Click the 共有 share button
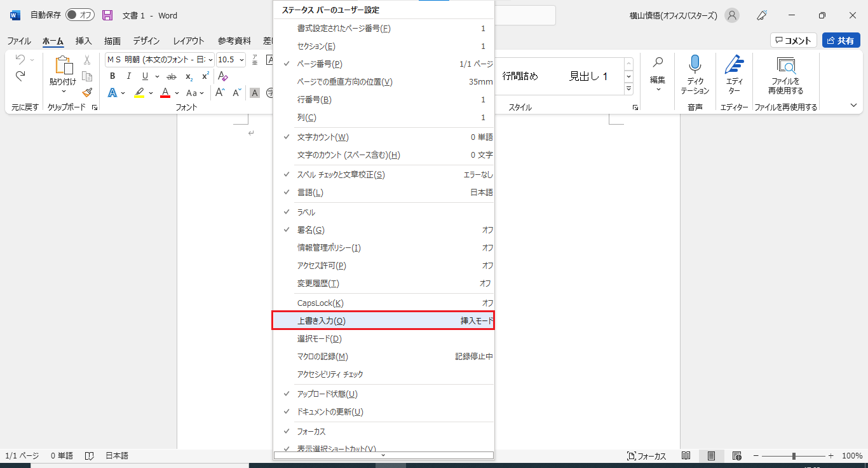868x468 pixels. (x=841, y=41)
